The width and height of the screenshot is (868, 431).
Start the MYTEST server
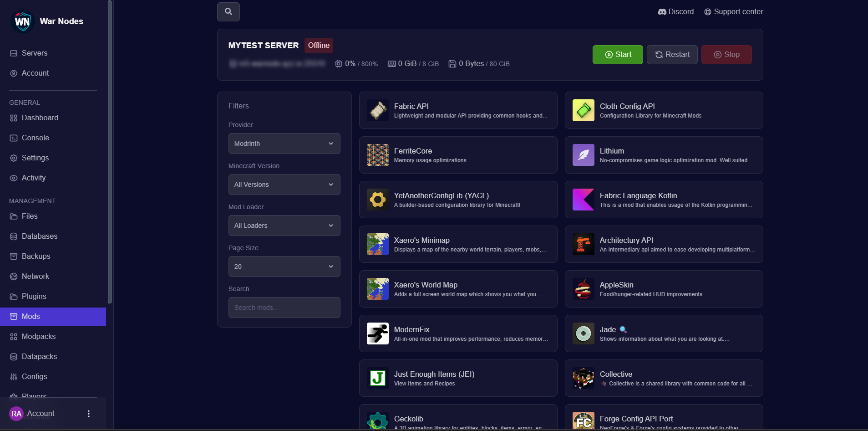click(x=618, y=55)
